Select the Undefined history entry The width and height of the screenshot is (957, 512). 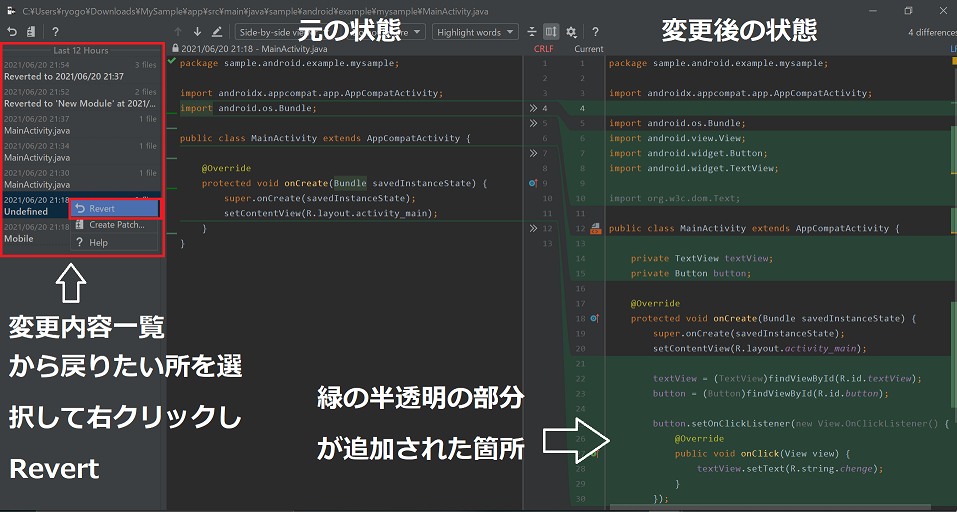point(35,206)
